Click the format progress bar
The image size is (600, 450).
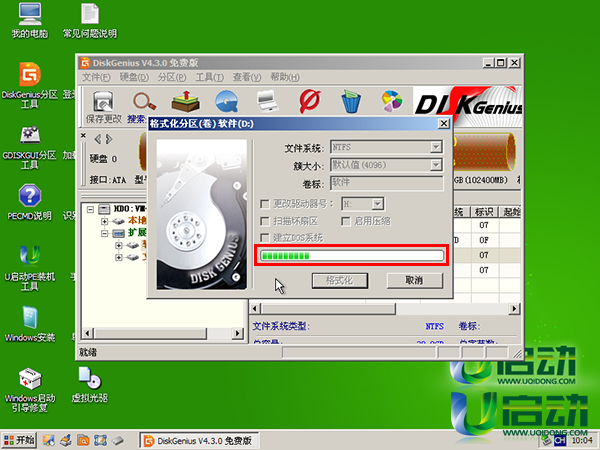coord(352,255)
